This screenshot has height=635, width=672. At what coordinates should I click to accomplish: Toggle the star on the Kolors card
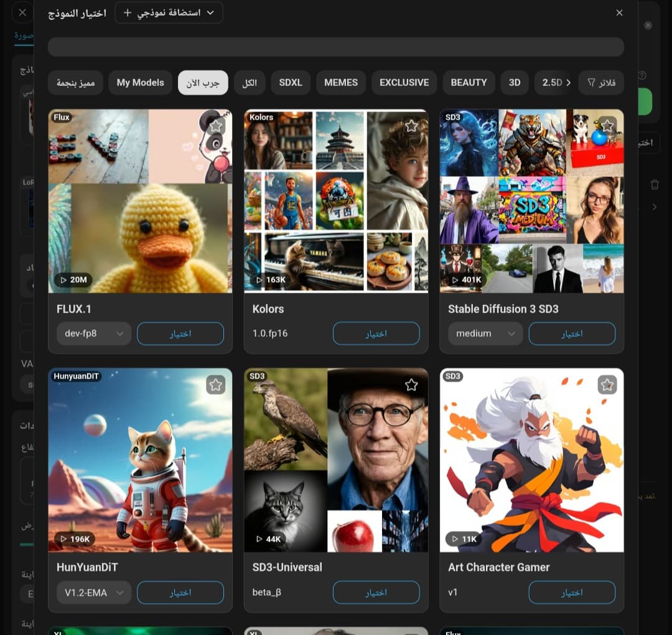(x=411, y=126)
